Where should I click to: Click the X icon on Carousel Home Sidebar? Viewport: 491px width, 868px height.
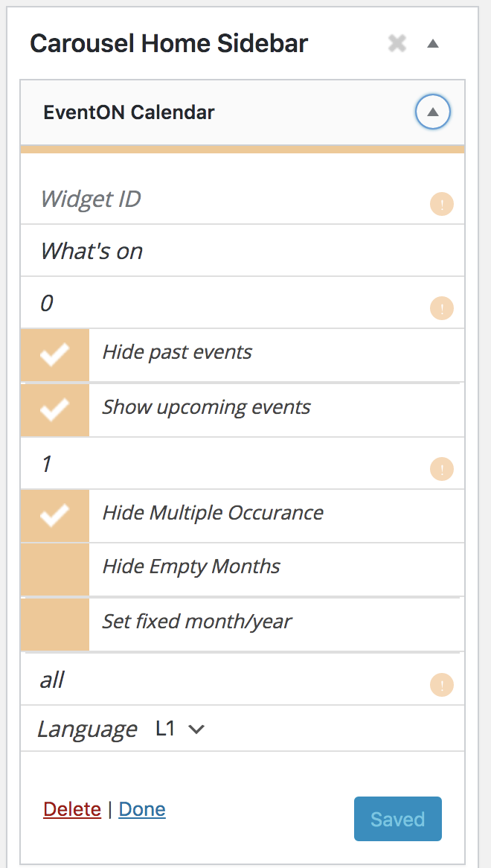pyautogui.click(x=397, y=44)
